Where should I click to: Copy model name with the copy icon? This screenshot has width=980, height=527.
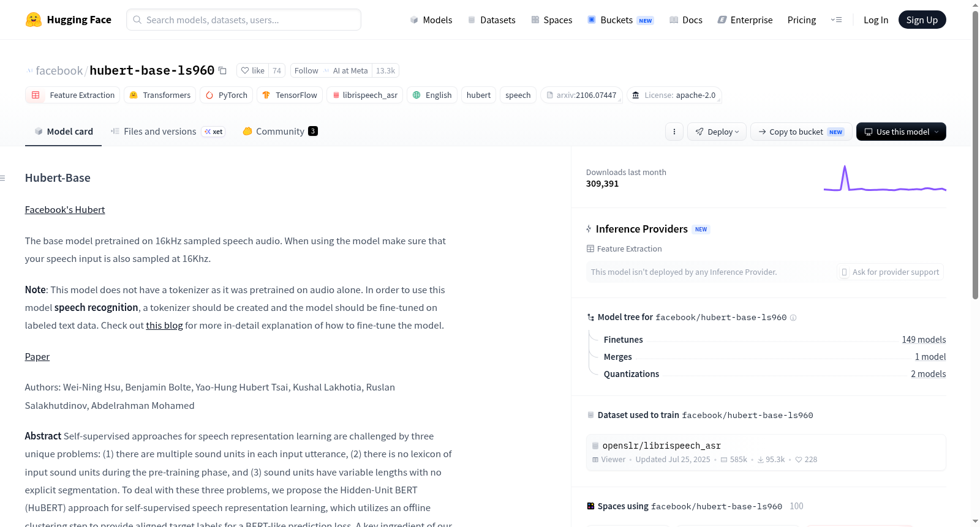[222, 71]
